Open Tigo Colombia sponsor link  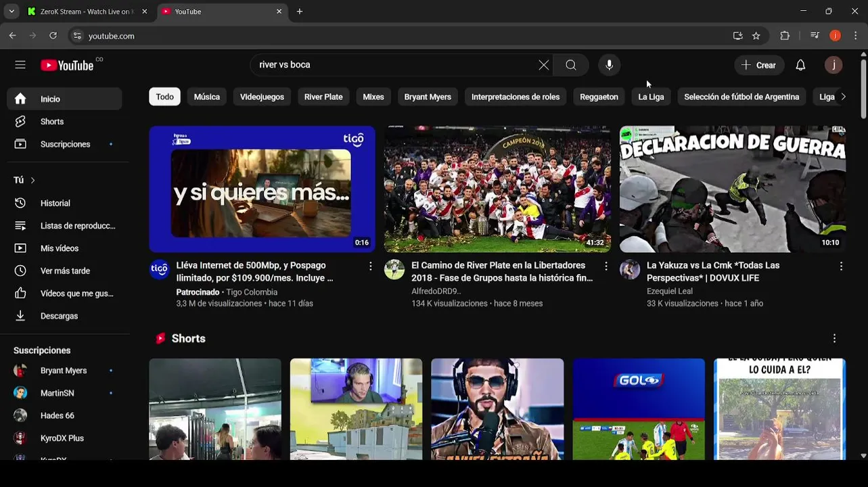point(252,292)
